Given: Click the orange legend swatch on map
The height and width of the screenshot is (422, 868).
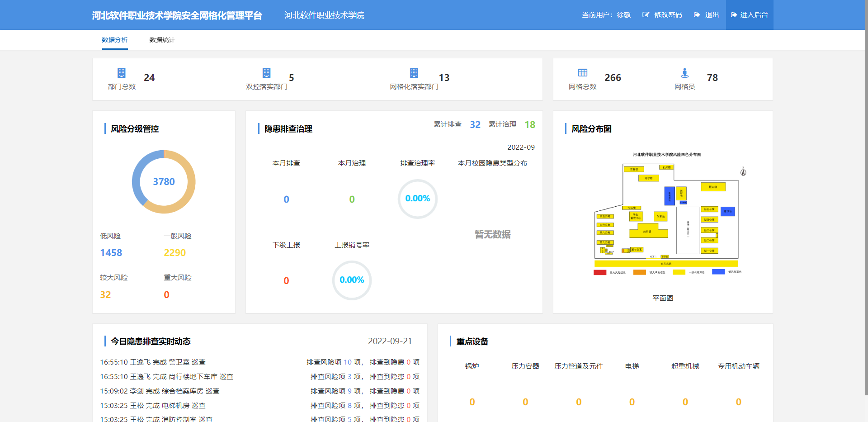Looking at the screenshot, I should [639, 272].
